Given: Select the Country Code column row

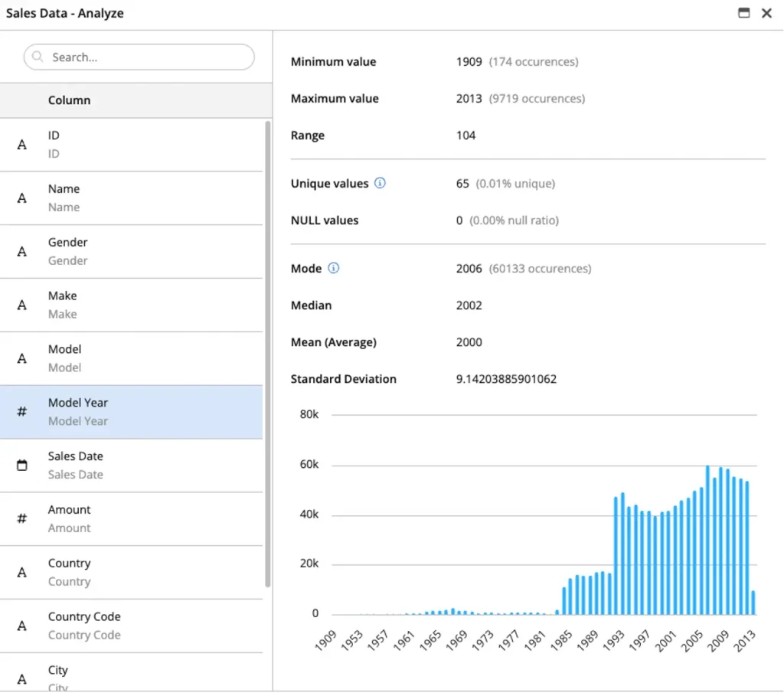Looking at the screenshot, I should click(132, 626).
